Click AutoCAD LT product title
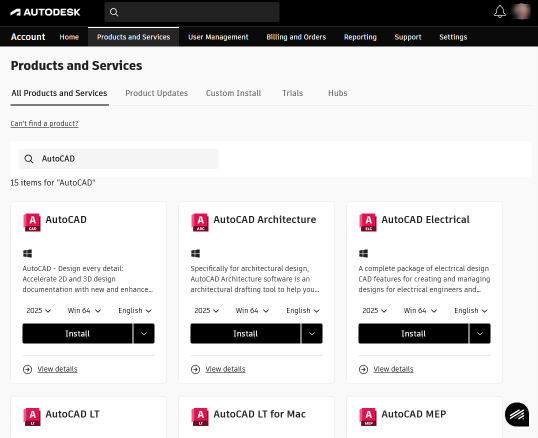 coord(72,414)
